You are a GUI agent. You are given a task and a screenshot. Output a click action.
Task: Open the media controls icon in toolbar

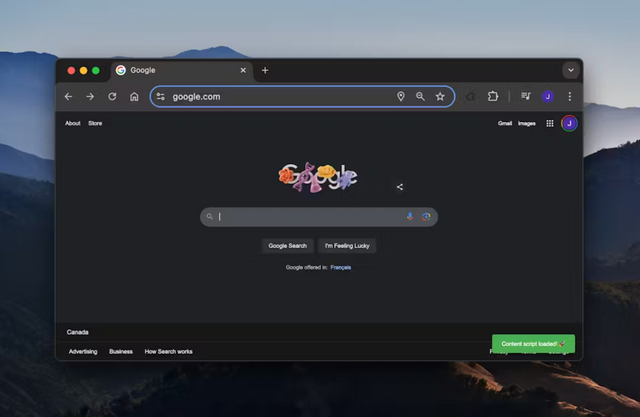pyautogui.click(x=526, y=96)
